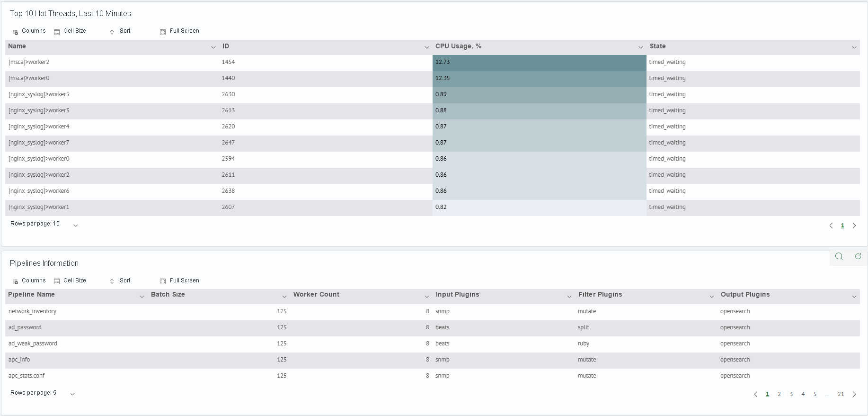
Task: Select the network_inventory pipeline row
Action: [432, 312]
